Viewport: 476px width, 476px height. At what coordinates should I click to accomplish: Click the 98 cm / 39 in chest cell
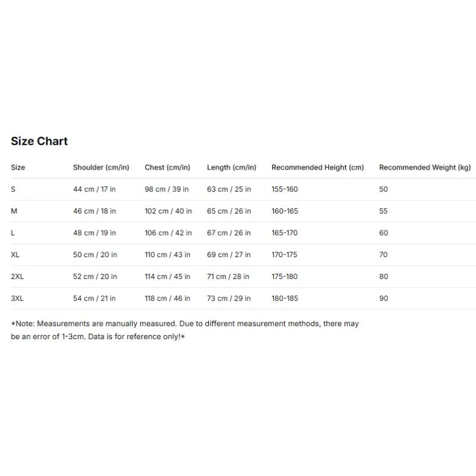[x=167, y=189]
